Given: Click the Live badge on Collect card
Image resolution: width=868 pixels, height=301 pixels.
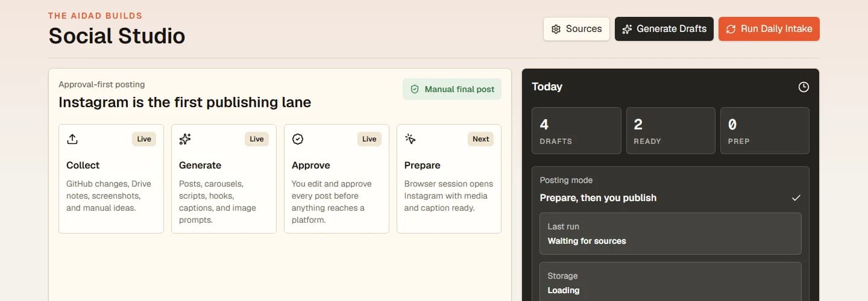Looking at the screenshot, I should pos(144,139).
